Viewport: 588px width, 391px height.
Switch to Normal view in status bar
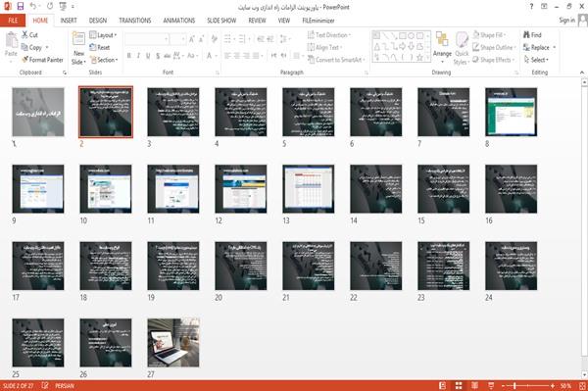[x=443, y=385]
